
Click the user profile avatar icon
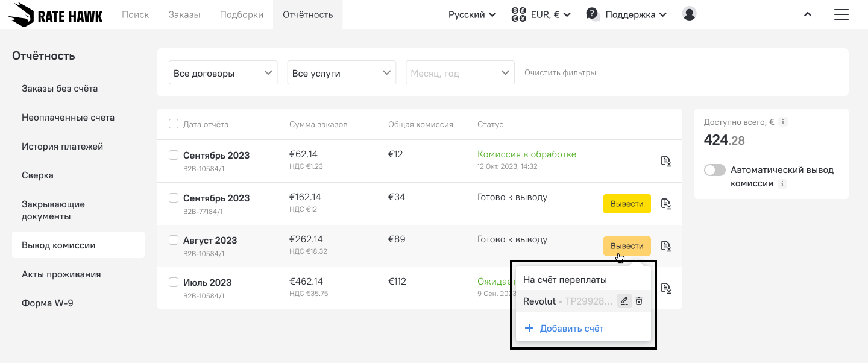[x=690, y=14]
